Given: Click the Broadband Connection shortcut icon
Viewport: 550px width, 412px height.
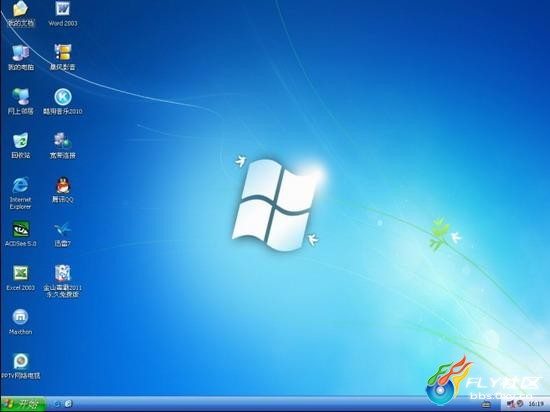Looking at the screenshot, I should [63, 146].
